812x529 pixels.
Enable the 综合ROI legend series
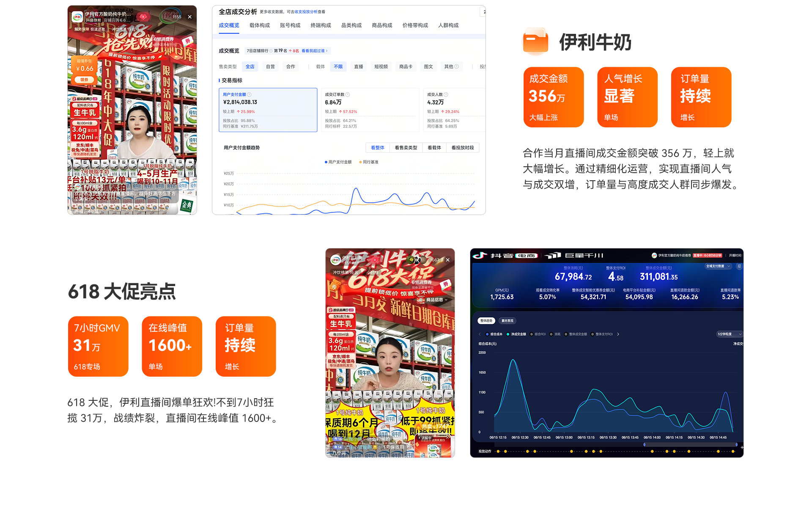(x=538, y=334)
